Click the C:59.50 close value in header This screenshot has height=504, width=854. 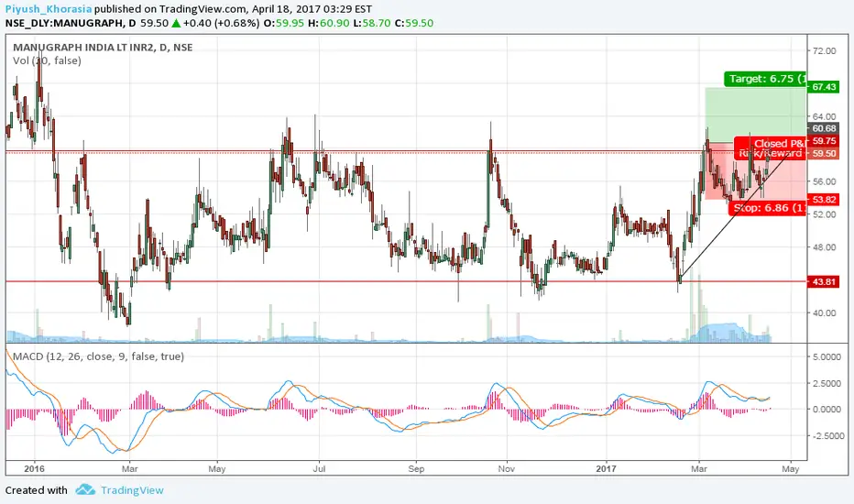[x=414, y=24]
